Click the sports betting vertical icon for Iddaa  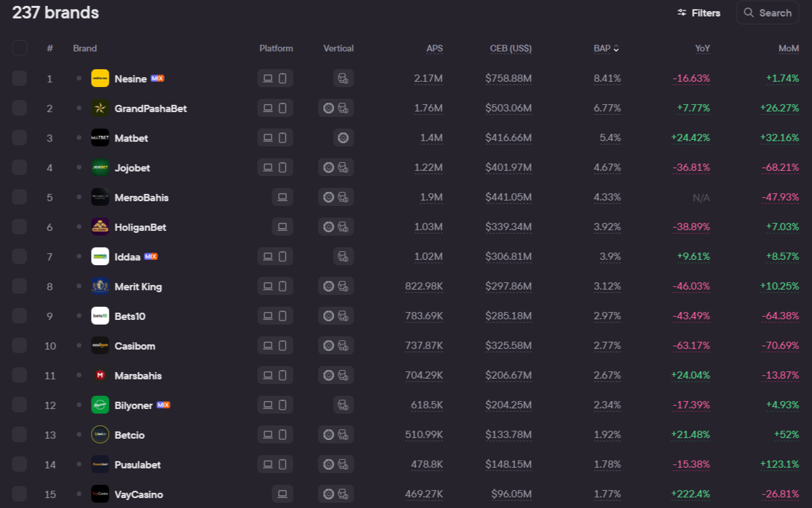click(x=343, y=257)
